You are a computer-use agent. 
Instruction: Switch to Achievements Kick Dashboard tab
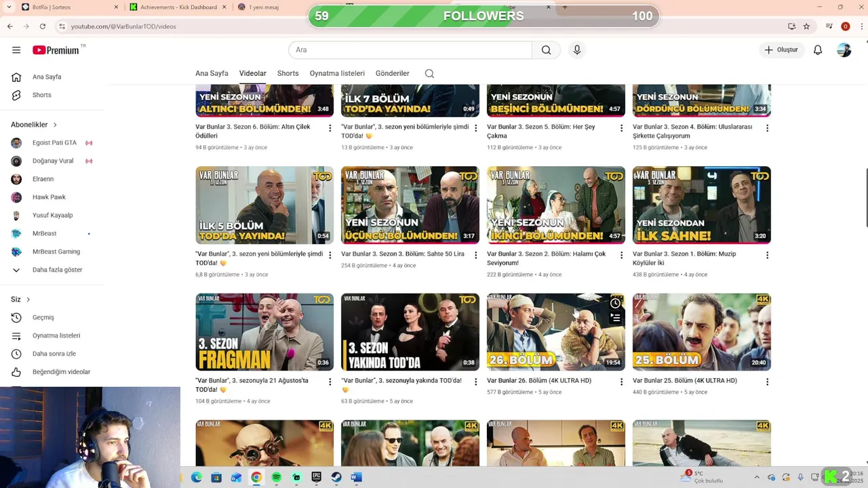(178, 7)
